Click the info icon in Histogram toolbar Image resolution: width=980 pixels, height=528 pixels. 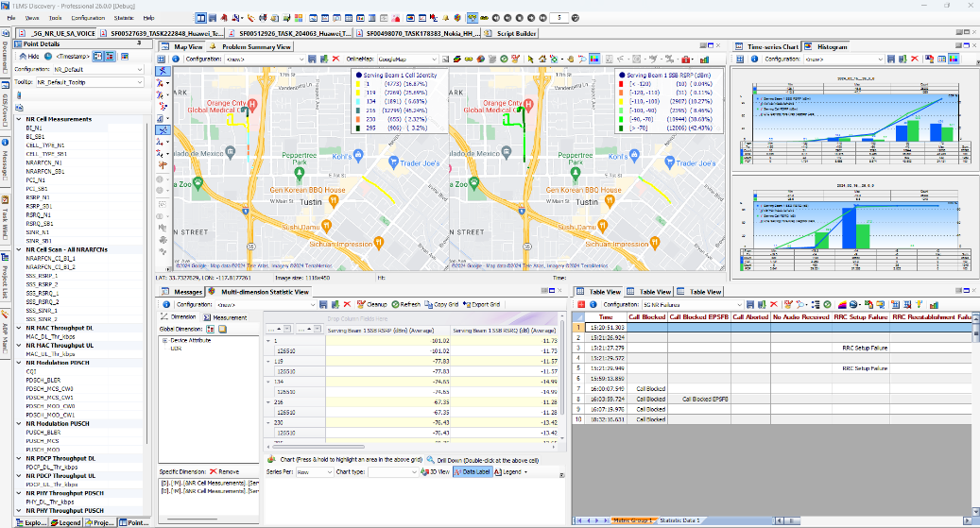coord(754,59)
